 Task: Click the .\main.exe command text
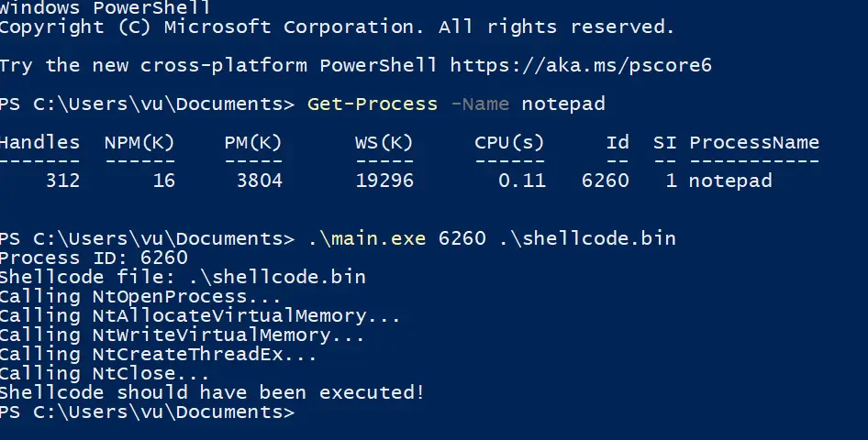366,238
